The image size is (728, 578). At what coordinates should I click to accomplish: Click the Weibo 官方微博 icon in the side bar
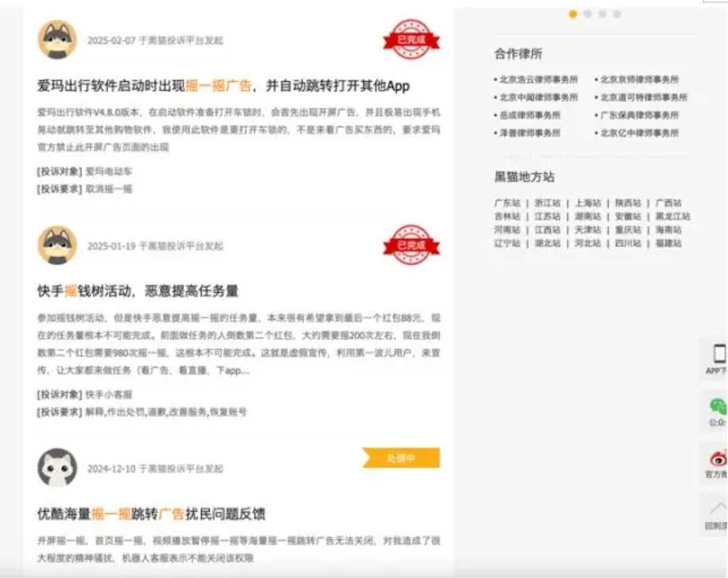pyautogui.click(x=719, y=459)
